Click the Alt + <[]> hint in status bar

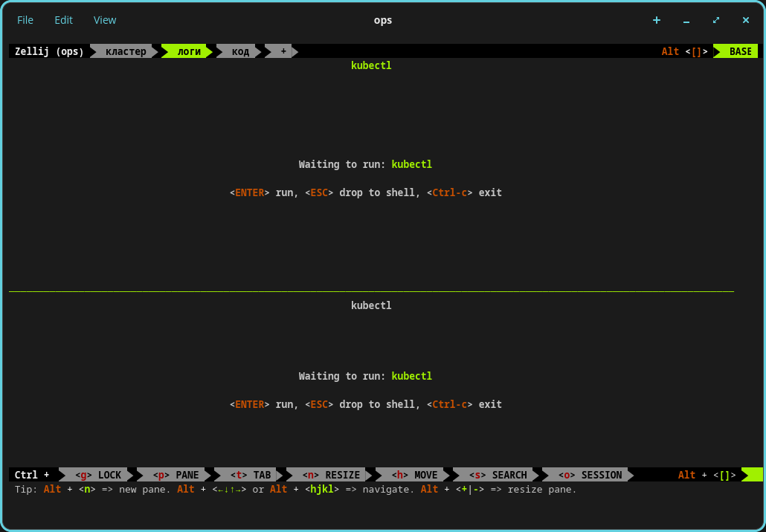[x=707, y=475]
